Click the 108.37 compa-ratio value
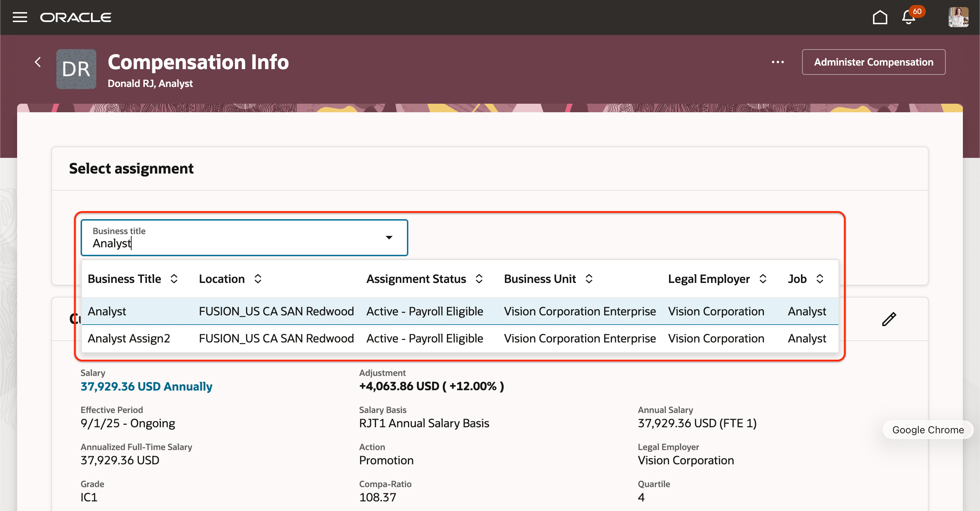980x511 pixels. pos(378,497)
